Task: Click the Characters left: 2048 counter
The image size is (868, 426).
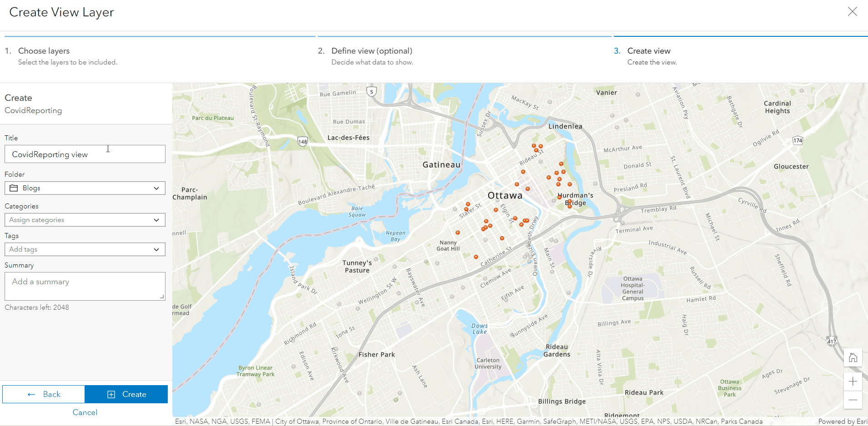Action: pyautogui.click(x=37, y=307)
